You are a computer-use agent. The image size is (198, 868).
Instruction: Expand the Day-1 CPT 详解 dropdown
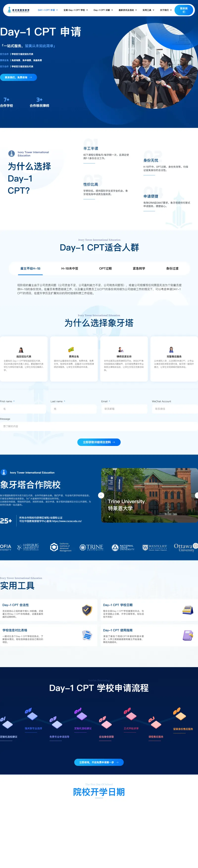pyautogui.click(x=103, y=10)
